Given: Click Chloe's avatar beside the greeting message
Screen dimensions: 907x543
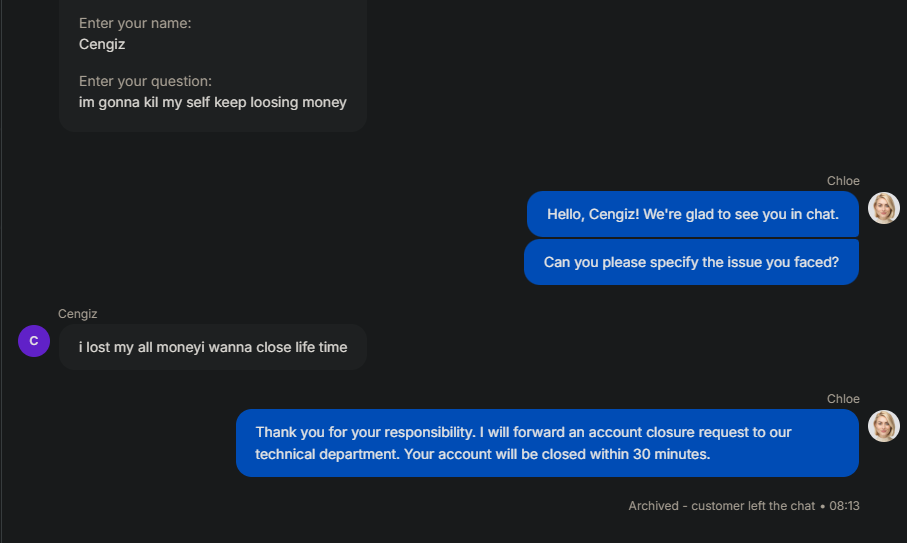Looking at the screenshot, I should (883, 208).
